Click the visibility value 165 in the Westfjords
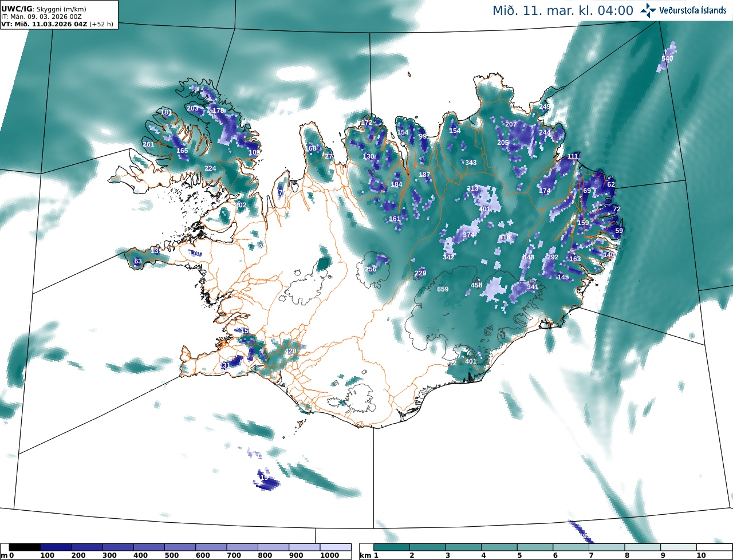This screenshot has height=560, width=733. pyautogui.click(x=182, y=151)
